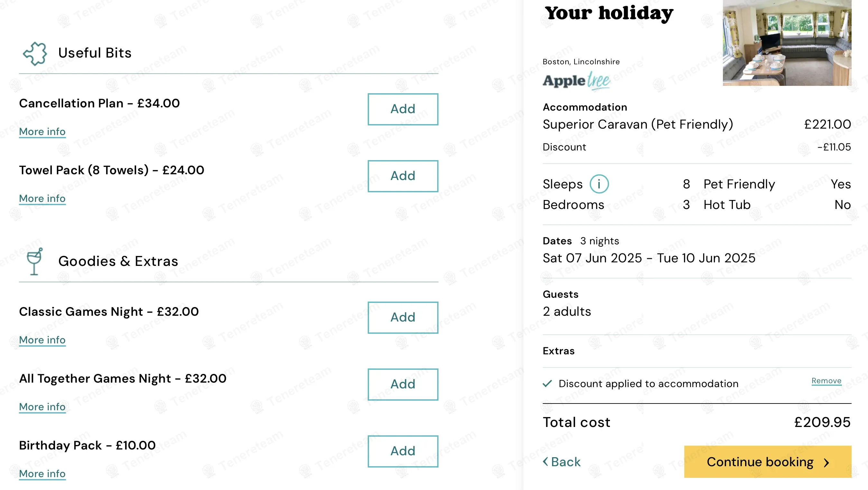Open More info for Cancellation Plan
Image resolution: width=868 pixels, height=490 pixels.
[x=42, y=132]
